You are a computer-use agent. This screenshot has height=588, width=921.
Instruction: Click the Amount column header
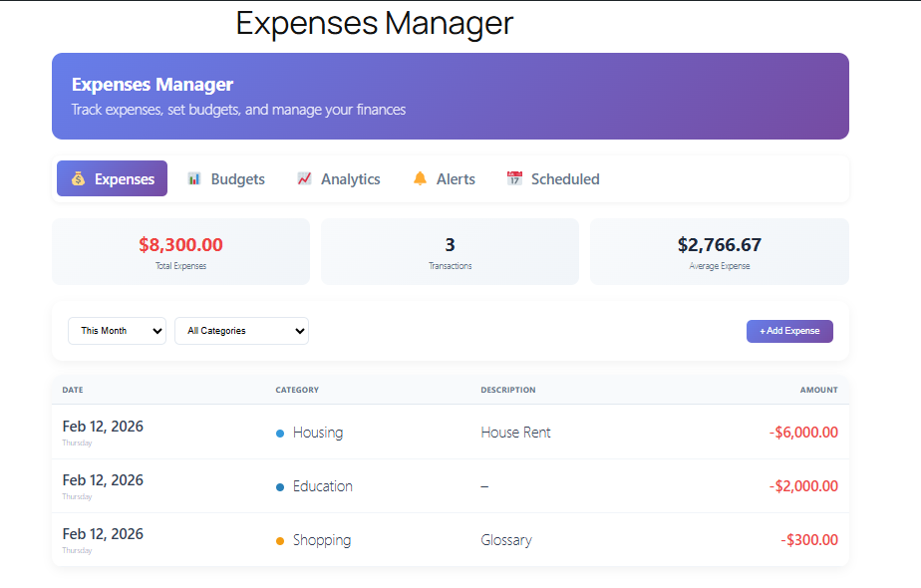[818, 390]
